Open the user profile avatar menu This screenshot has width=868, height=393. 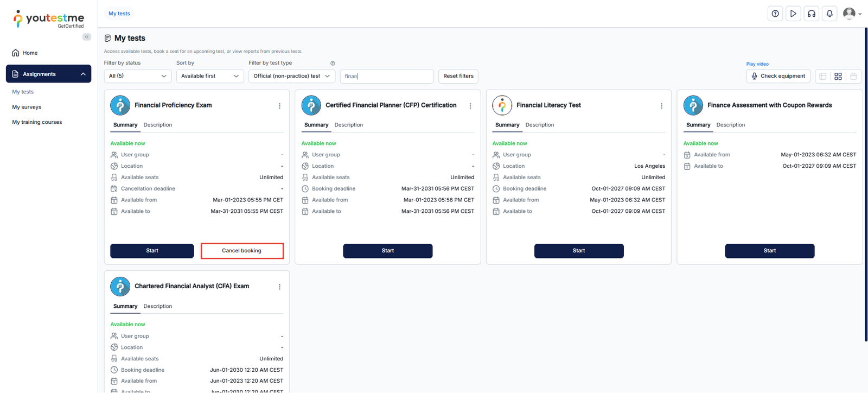[x=851, y=14]
